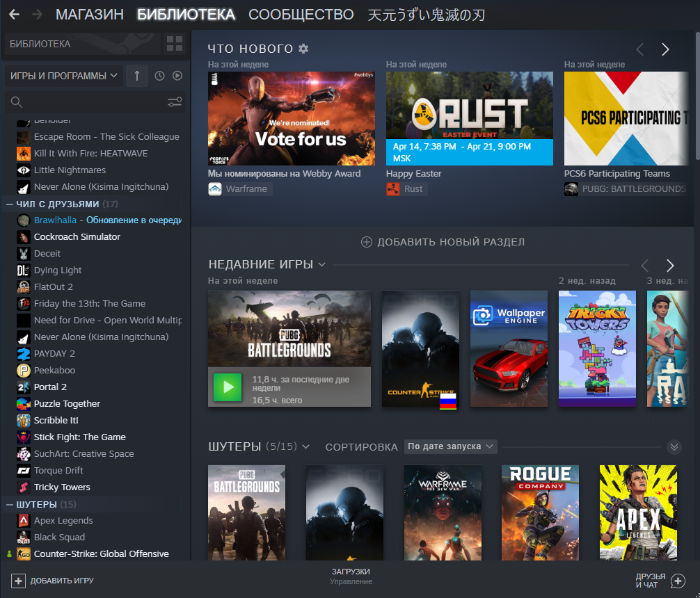Open the Warframe cover in Shooters
This screenshot has height=598, width=700.
(x=443, y=512)
